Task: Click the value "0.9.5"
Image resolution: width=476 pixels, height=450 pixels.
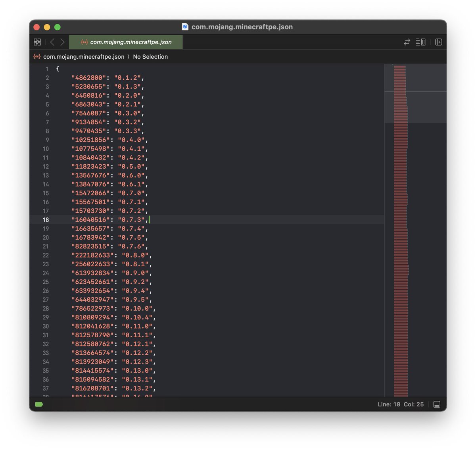Action: coord(135,300)
